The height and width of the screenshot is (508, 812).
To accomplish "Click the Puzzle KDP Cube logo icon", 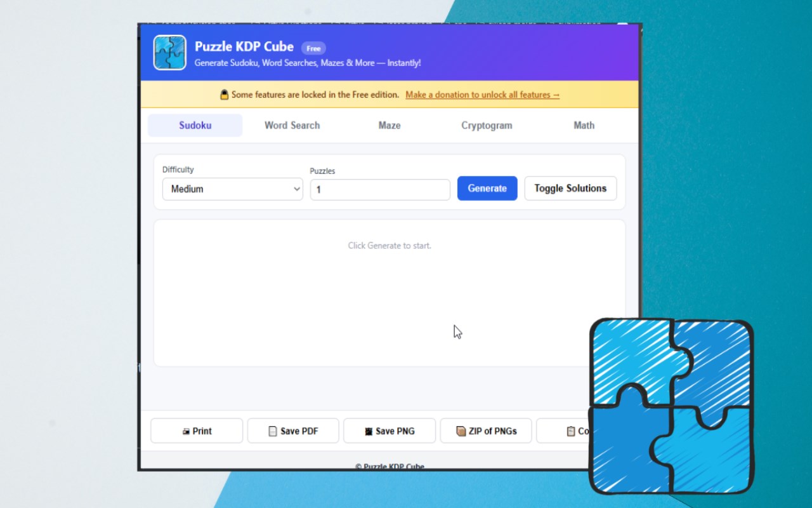I will pyautogui.click(x=170, y=53).
